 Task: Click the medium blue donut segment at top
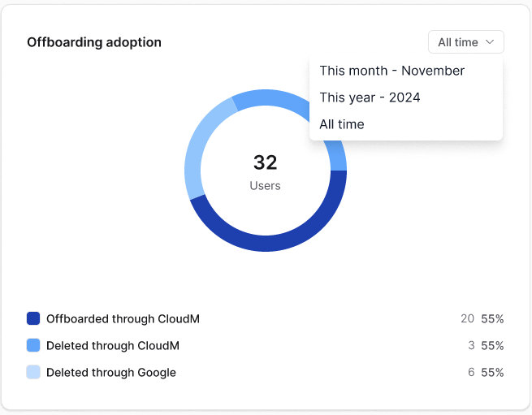click(x=268, y=98)
